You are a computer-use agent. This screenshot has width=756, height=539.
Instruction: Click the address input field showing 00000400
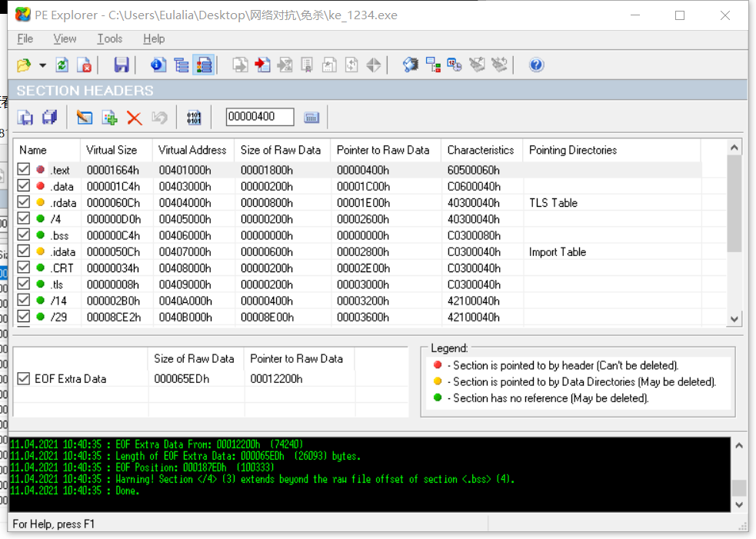point(260,117)
